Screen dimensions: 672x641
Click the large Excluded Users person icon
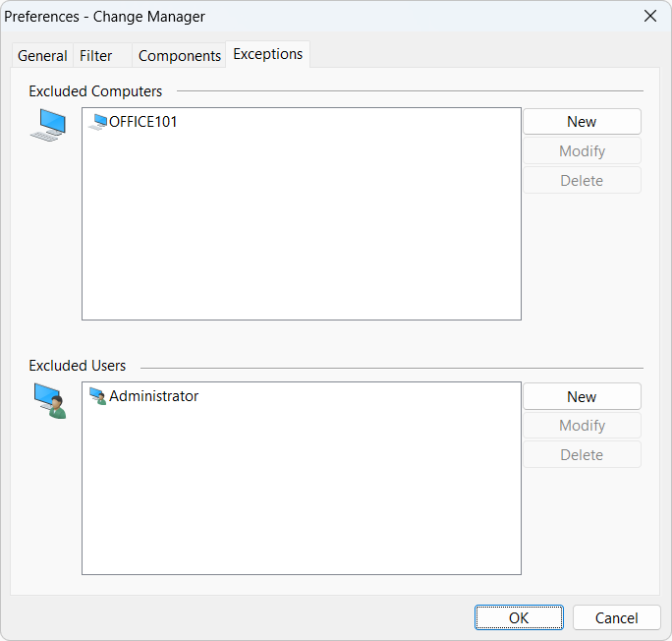tap(49, 400)
